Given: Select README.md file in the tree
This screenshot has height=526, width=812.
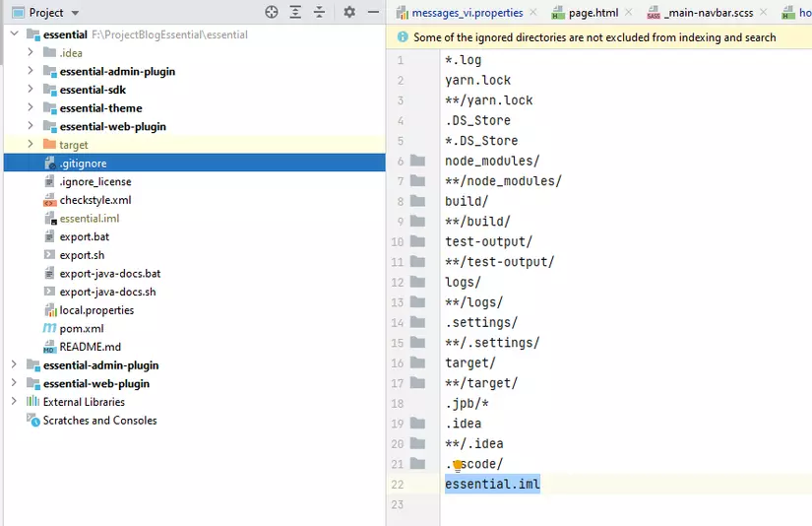Looking at the screenshot, I should point(90,347).
